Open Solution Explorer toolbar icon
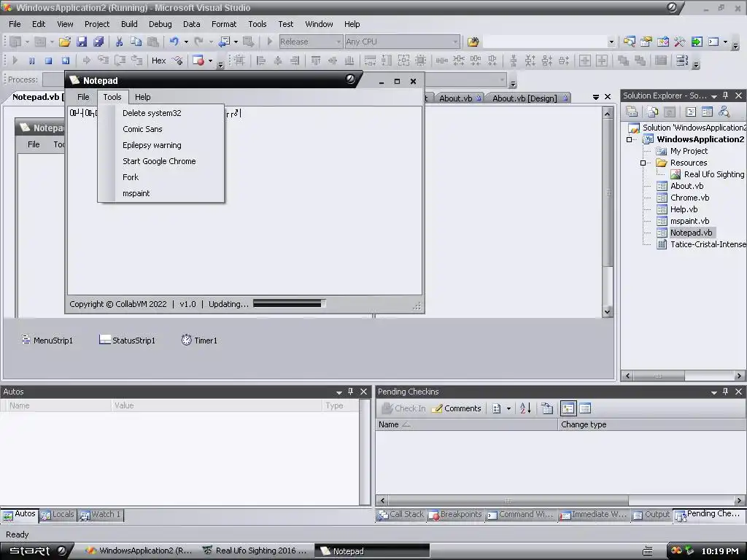Screen dimensions: 747x560 (x=629, y=42)
